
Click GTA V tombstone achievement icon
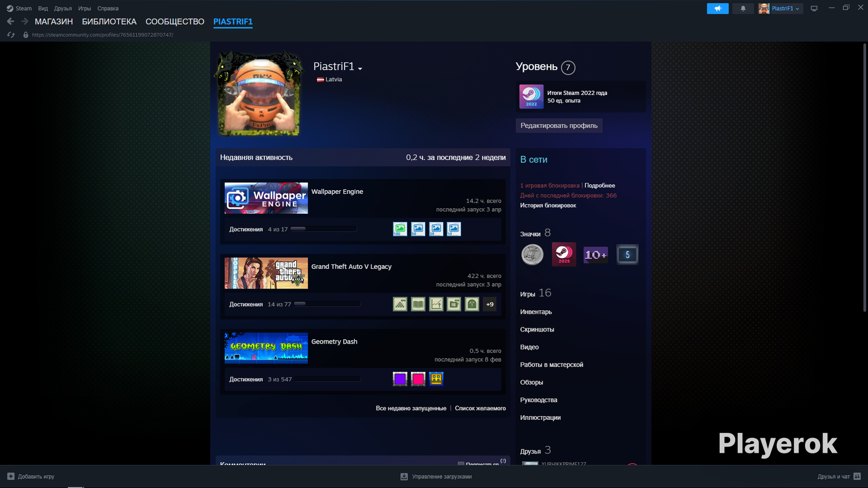pos(472,304)
